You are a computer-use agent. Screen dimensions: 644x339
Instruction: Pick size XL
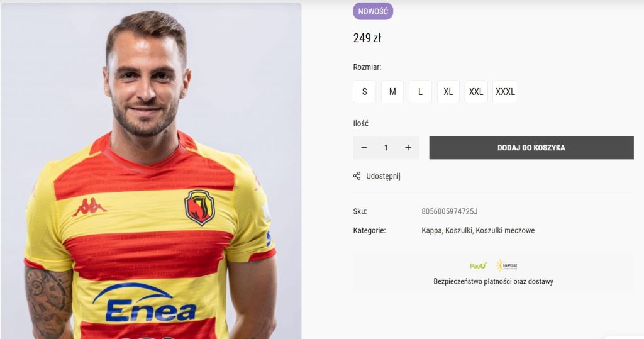[448, 92]
